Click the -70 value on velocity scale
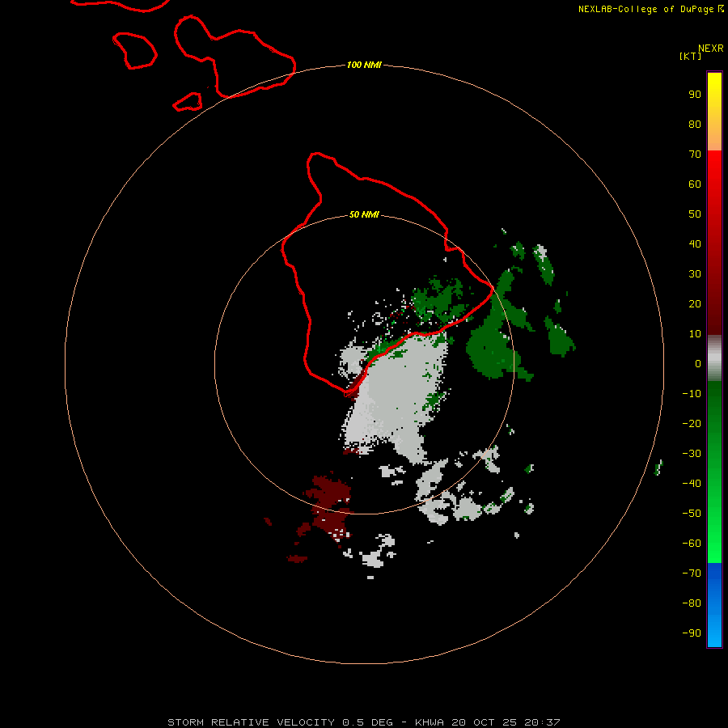Image resolution: width=728 pixels, height=728 pixels. [x=692, y=573]
